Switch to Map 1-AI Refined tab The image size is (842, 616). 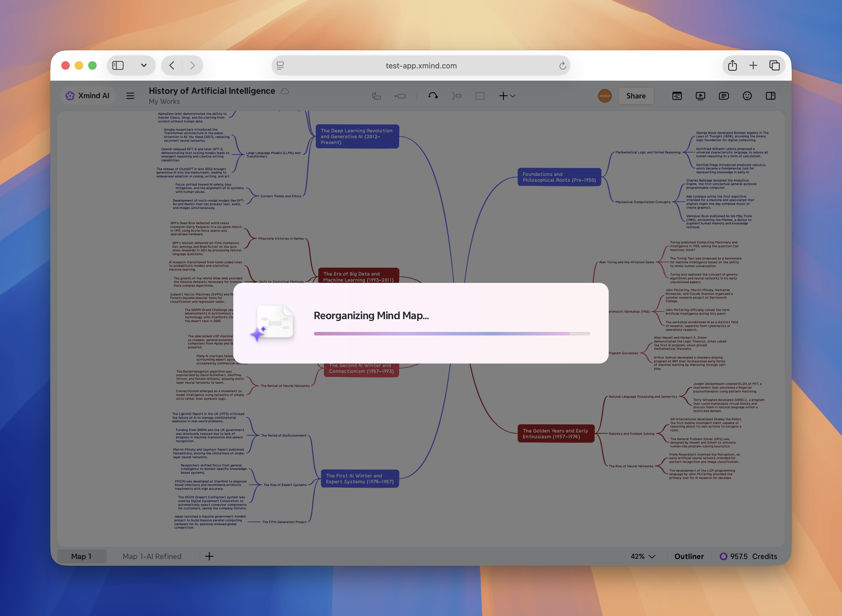click(152, 556)
